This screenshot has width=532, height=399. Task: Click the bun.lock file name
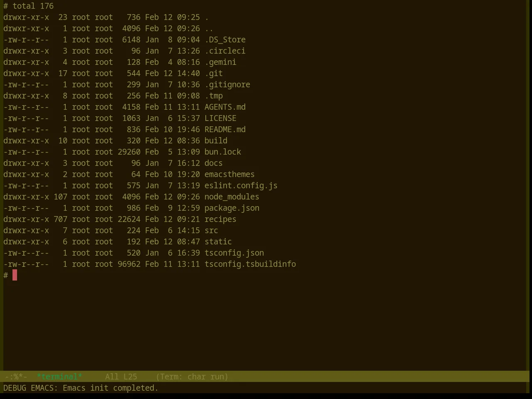tap(223, 152)
